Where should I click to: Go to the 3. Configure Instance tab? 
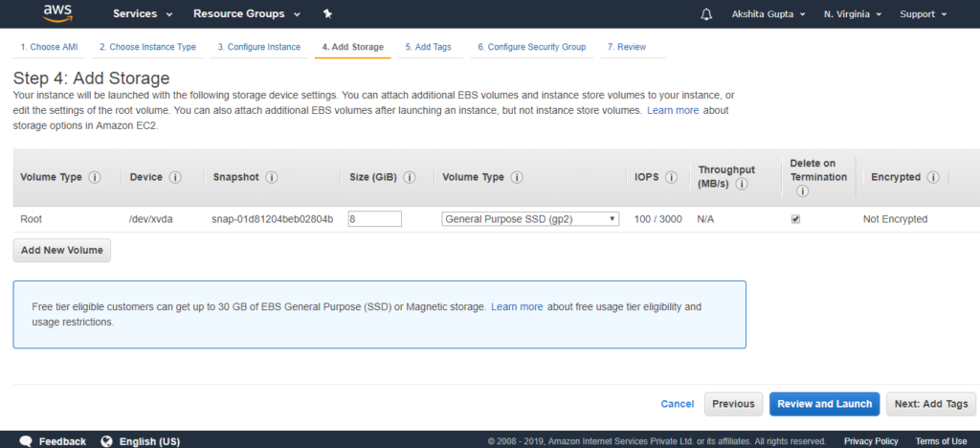coord(258,47)
